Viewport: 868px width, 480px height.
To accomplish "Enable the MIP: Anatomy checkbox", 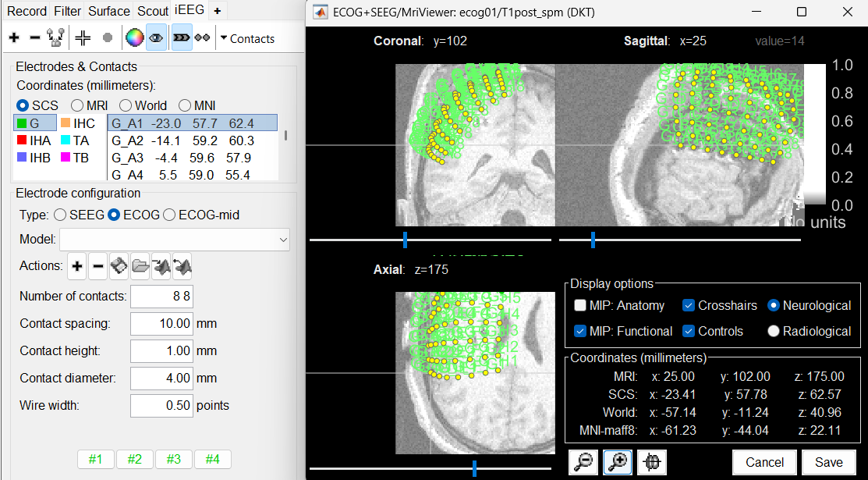I will (x=579, y=306).
